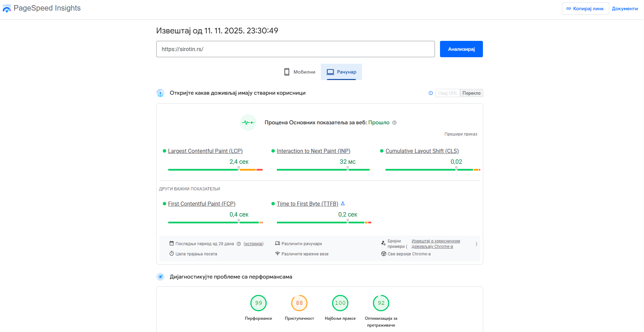Select the Порекло toggle option
The height and width of the screenshot is (332, 644).
[x=471, y=93]
